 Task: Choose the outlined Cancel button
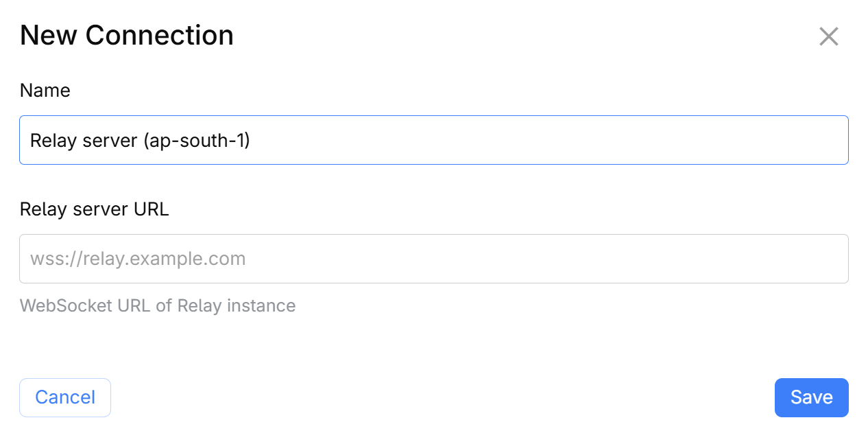pyautogui.click(x=65, y=397)
